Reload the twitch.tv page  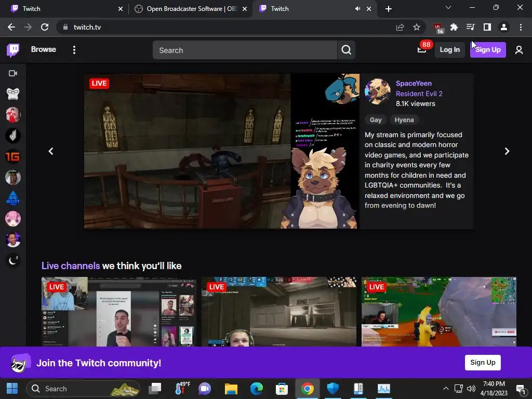tap(45, 27)
